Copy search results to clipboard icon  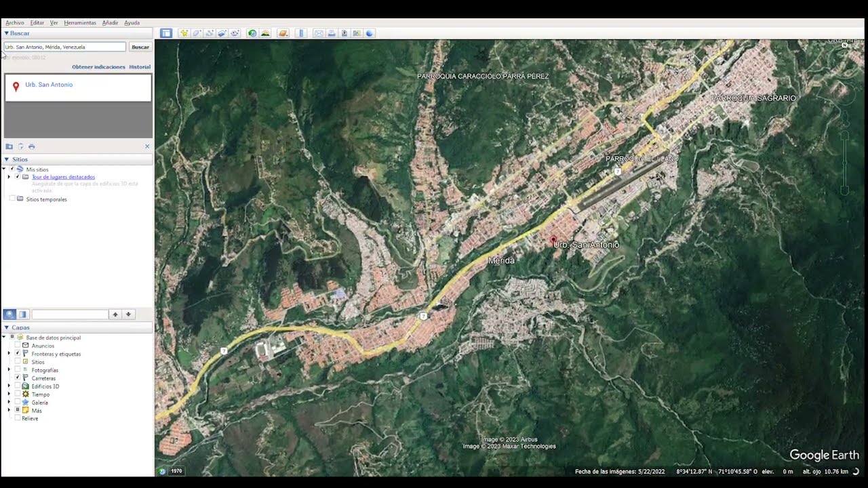[20, 146]
